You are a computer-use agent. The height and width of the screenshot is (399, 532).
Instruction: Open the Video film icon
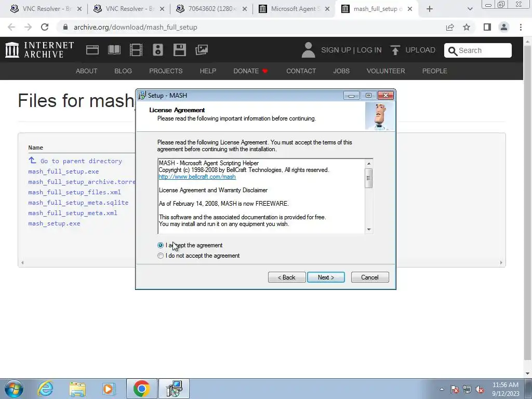[x=136, y=50]
